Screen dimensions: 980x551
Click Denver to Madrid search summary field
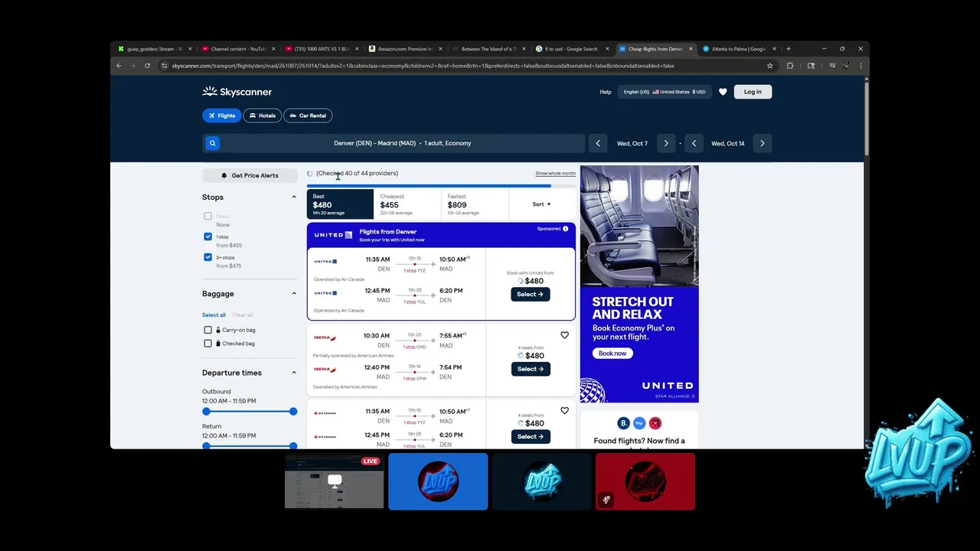(403, 143)
